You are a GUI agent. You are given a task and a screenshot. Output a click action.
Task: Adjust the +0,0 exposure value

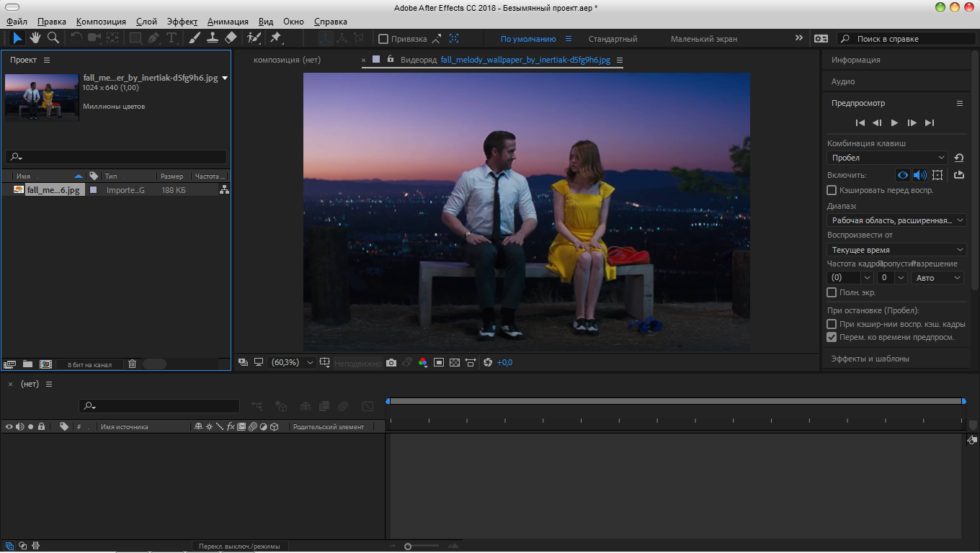tap(504, 362)
